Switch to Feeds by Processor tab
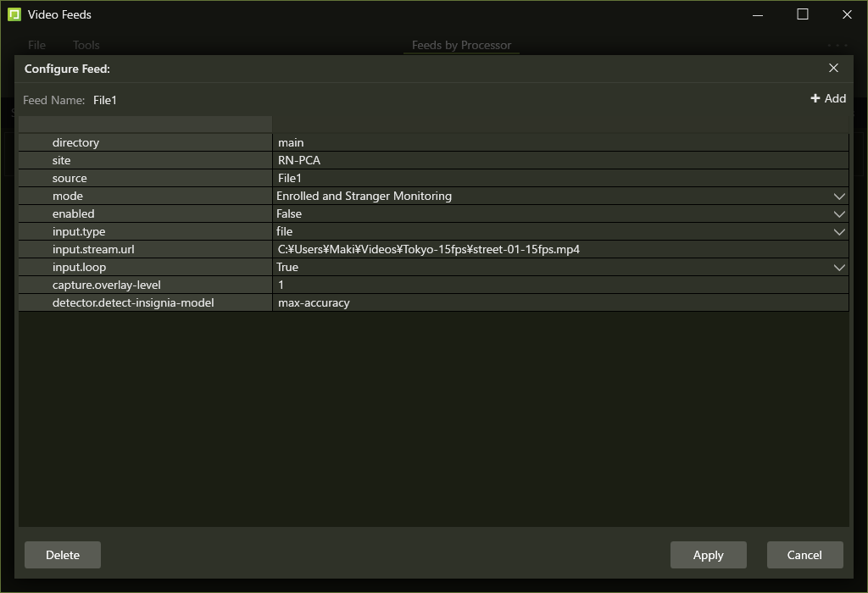 (x=461, y=45)
